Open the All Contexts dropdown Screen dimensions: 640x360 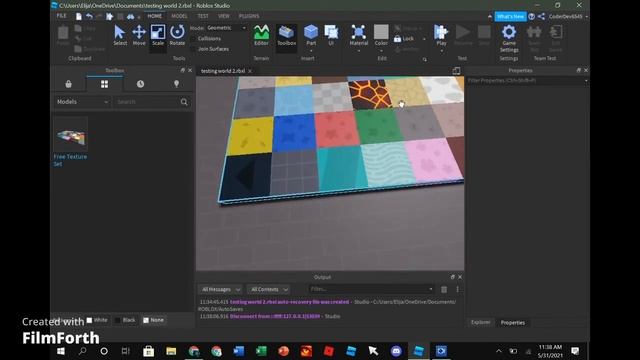pyautogui.click(x=269, y=289)
